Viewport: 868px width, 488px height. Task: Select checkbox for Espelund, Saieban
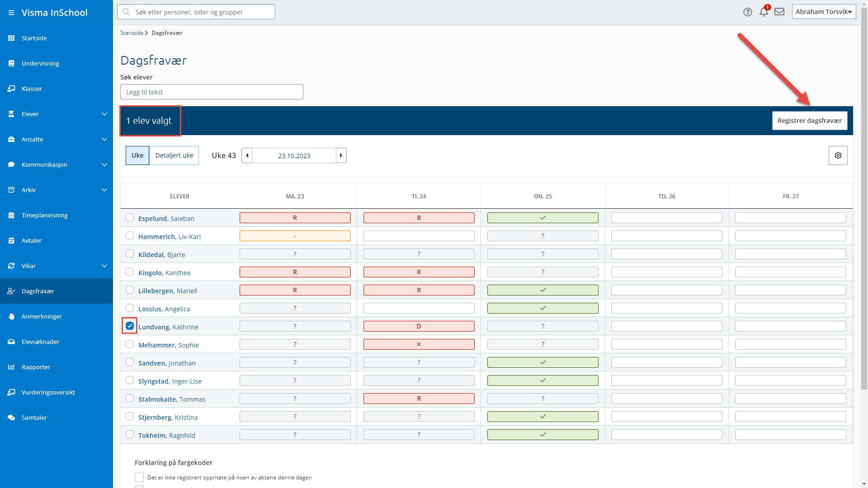130,217
